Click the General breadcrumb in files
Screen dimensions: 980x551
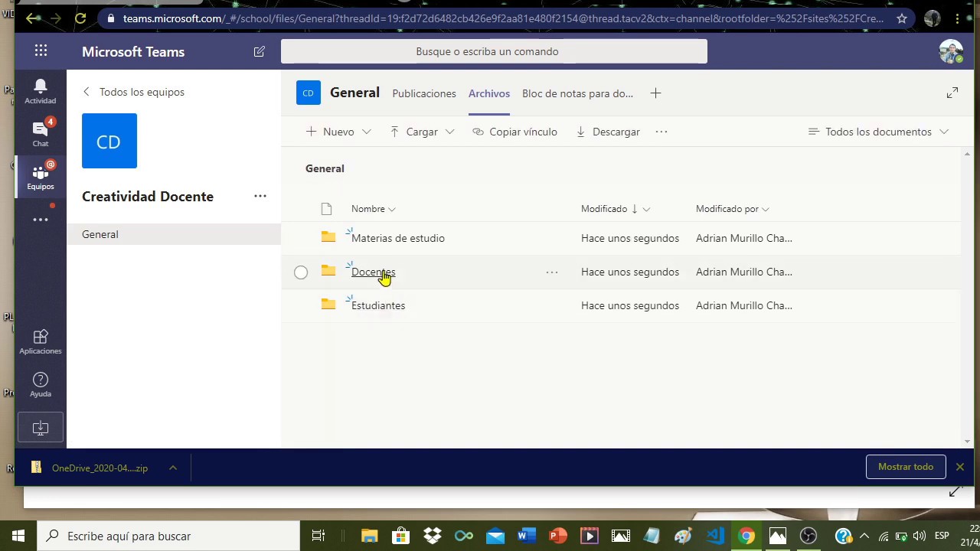pos(325,168)
